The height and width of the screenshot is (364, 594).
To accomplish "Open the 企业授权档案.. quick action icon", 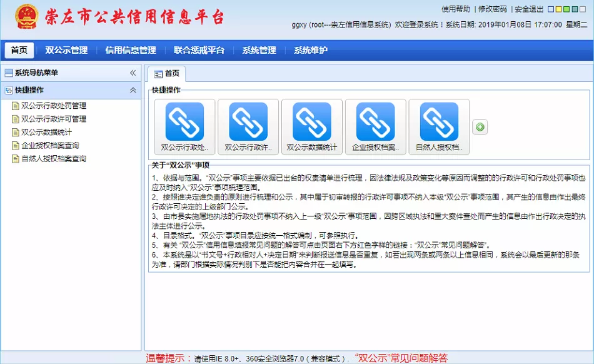I will click(375, 127).
